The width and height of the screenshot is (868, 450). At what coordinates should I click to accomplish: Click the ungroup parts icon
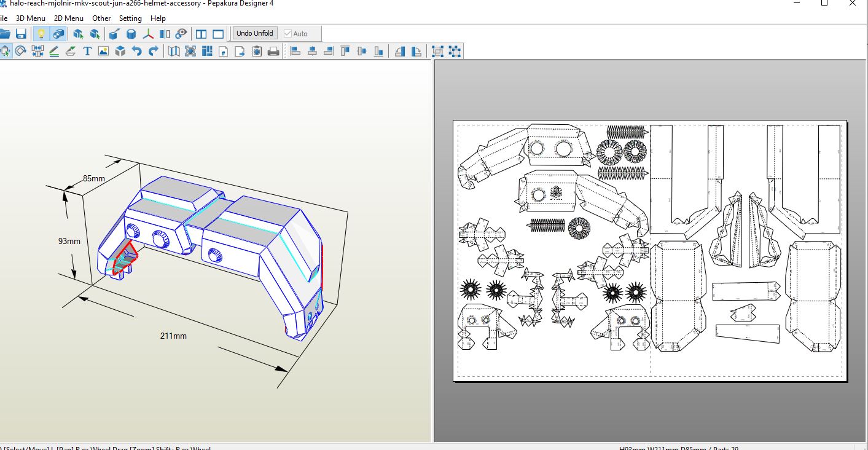(455, 51)
